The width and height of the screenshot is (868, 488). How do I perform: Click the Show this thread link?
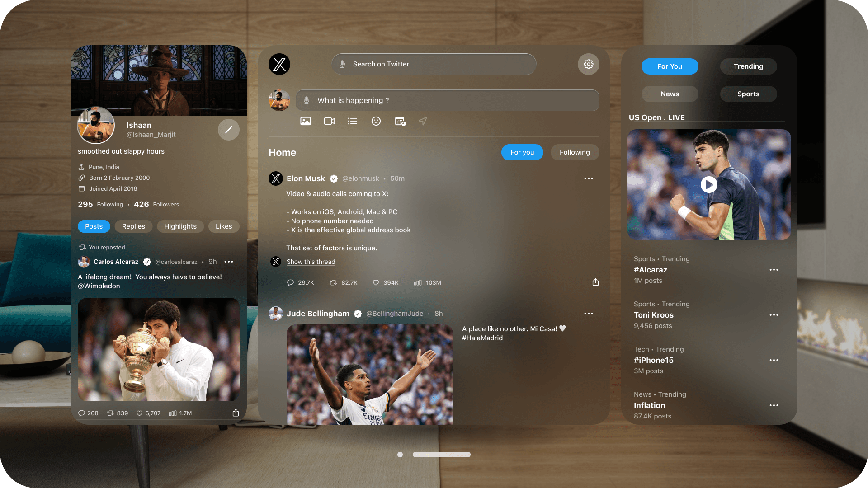[x=311, y=262]
